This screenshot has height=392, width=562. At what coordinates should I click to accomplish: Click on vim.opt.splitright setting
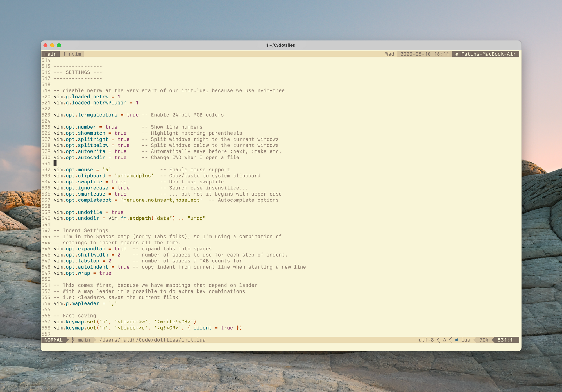click(x=92, y=139)
